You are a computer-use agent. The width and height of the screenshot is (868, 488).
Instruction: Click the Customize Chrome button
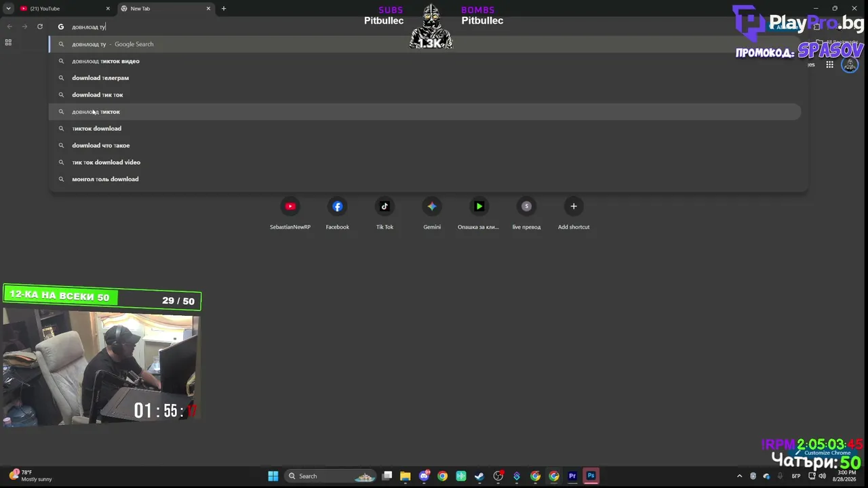coord(823,453)
